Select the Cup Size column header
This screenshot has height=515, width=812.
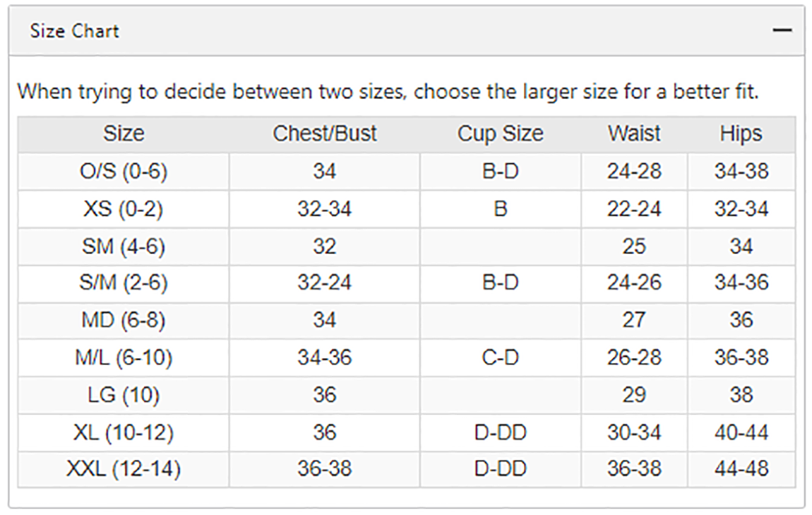(500, 134)
